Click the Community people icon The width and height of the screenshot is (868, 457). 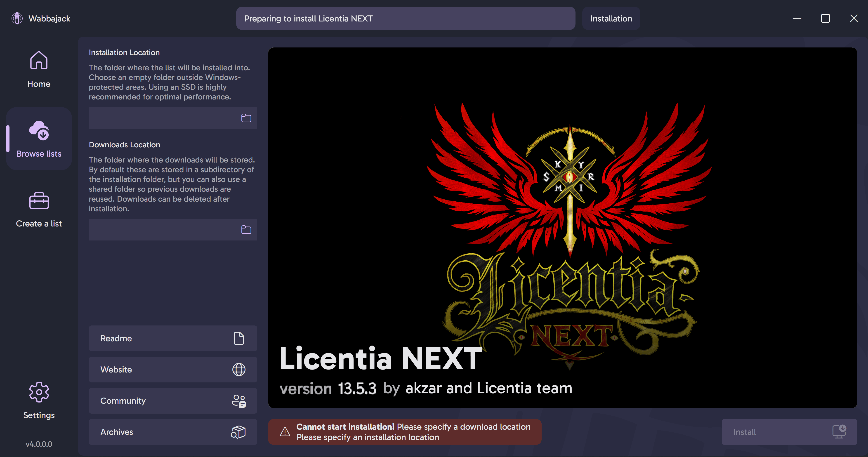(239, 401)
